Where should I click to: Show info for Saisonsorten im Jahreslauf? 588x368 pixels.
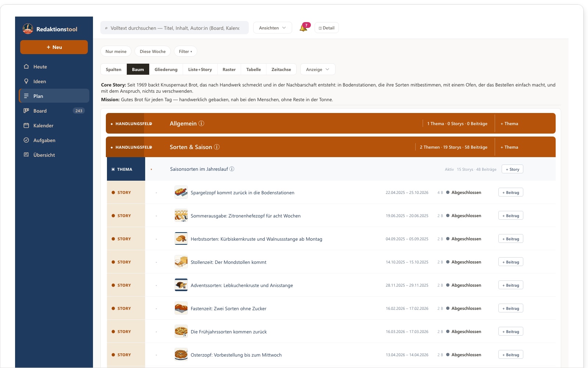coord(232,169)
